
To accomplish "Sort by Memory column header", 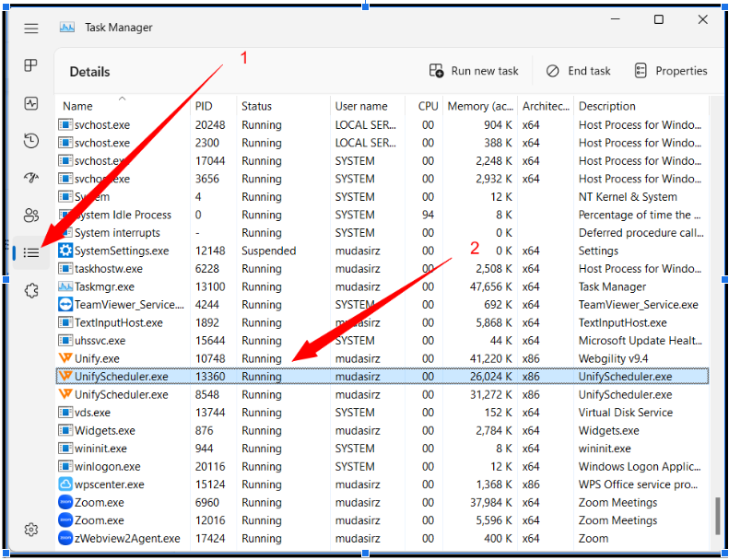I will [x=480, y=106].
